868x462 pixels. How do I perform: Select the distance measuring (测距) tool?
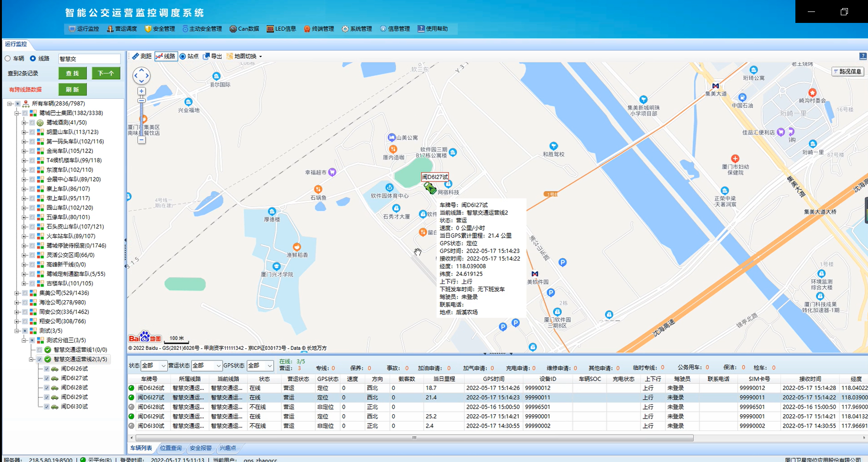[141, 56]
